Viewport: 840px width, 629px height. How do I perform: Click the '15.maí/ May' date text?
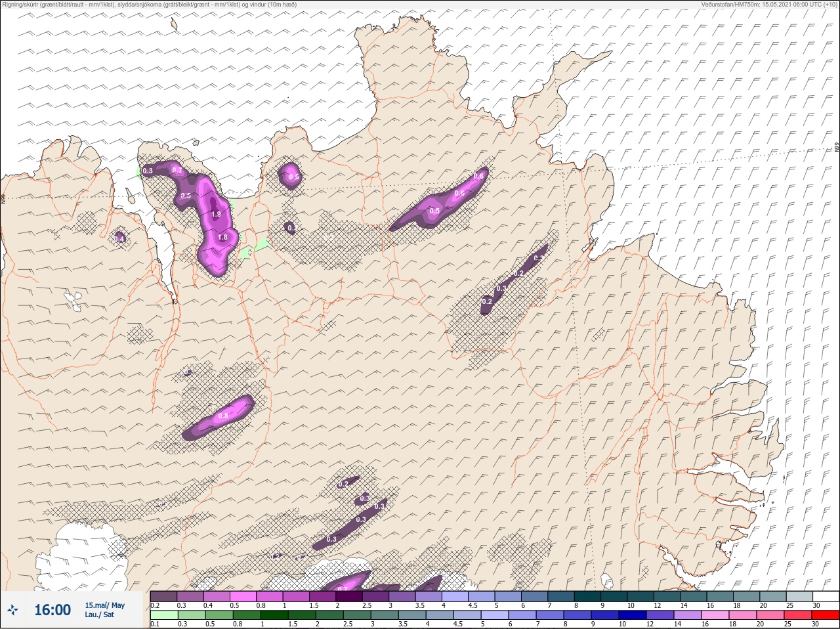[x=104, y=605]
